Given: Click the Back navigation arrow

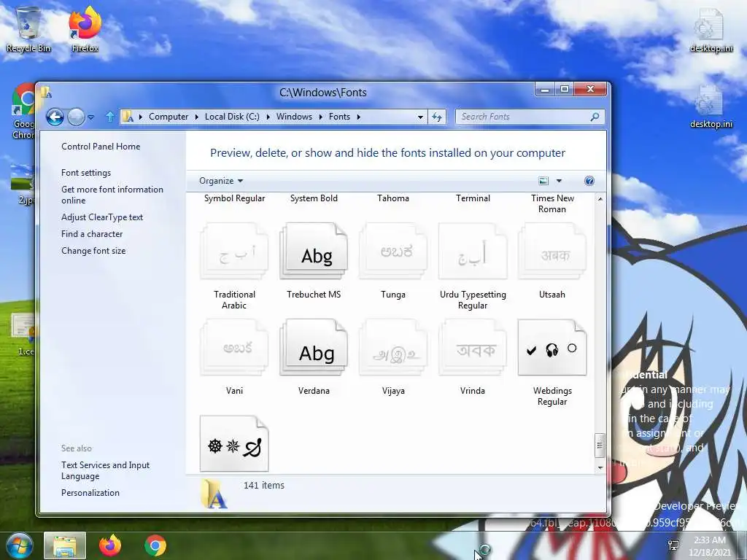Looking at the screenshot, I should tap(55, 117).
